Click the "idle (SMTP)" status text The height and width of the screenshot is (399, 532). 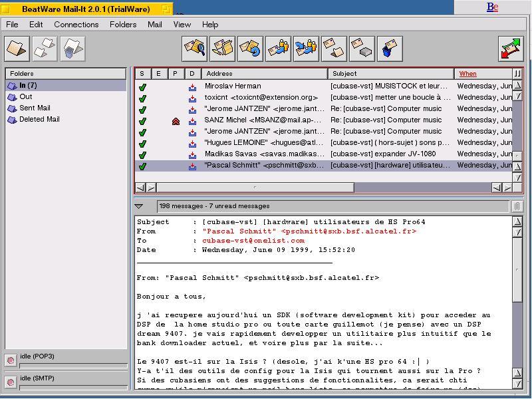37,378
